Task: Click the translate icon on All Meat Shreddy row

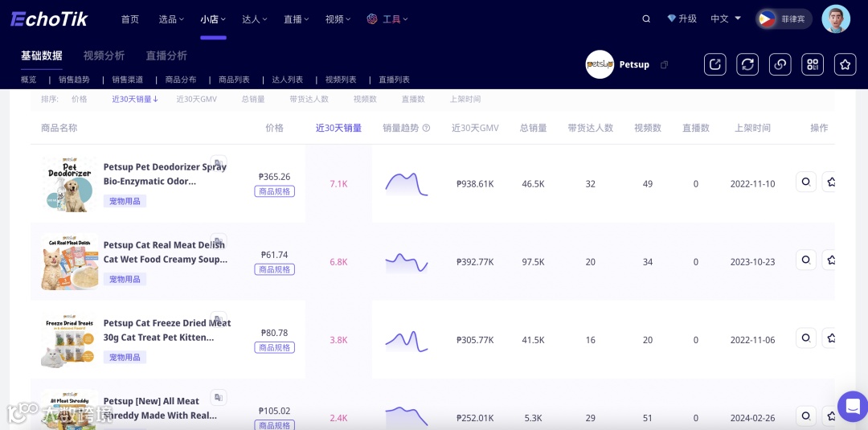Action: click(219, 397)
